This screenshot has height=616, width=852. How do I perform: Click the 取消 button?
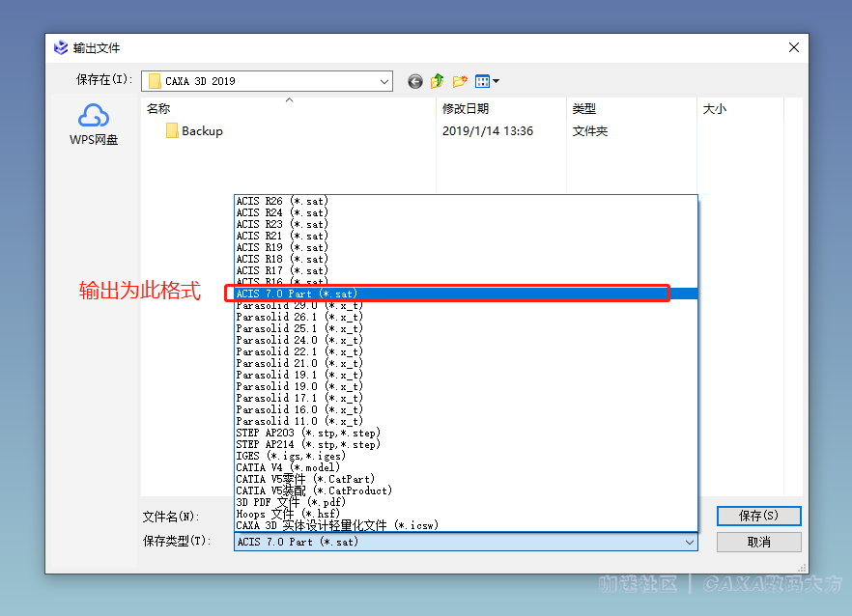click(x=758, y=542)
